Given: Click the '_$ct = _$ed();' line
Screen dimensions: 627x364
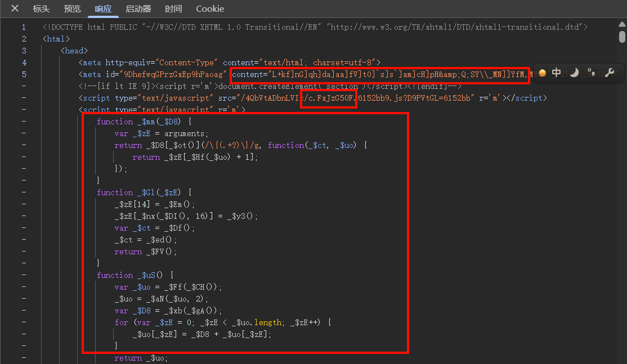Looking at the screenshot, I should [146, 240].
